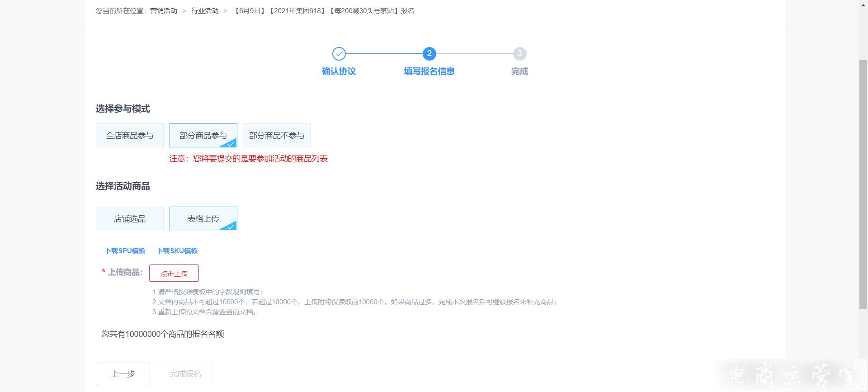Choose 表格上传 option
Image resolution: width=868 pixels, height=392 pixels.
click(203, 219)
